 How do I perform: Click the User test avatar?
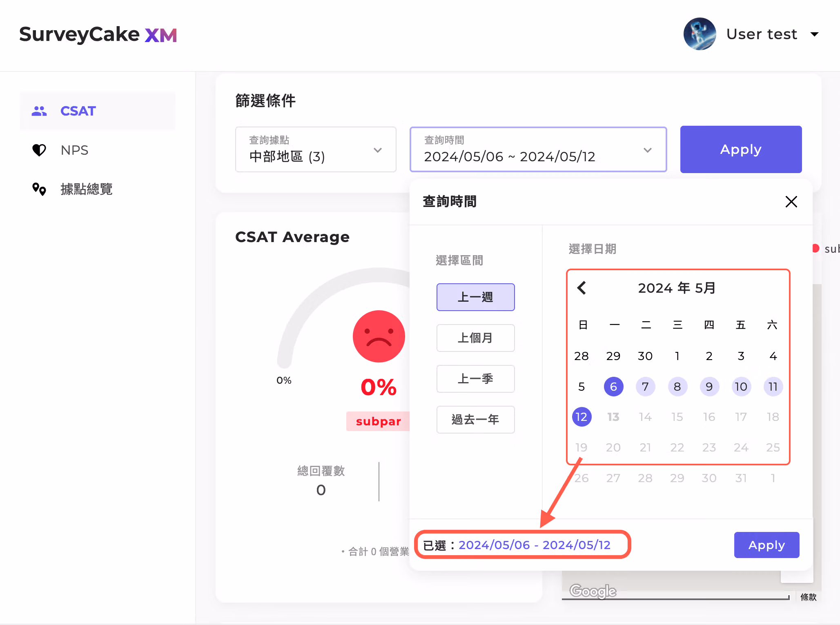coord(700,34)
